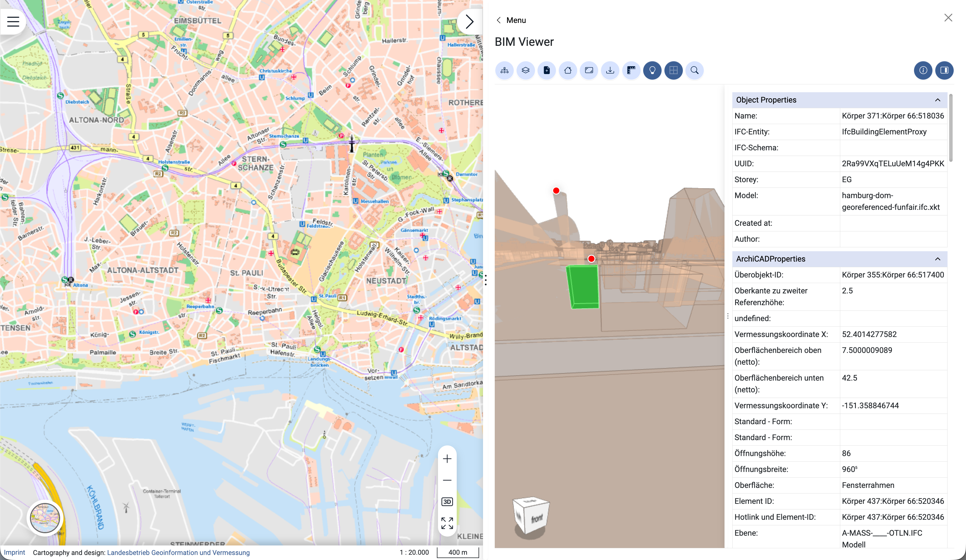Open the layers panel in BIM Viewer

tap(525, 70)
